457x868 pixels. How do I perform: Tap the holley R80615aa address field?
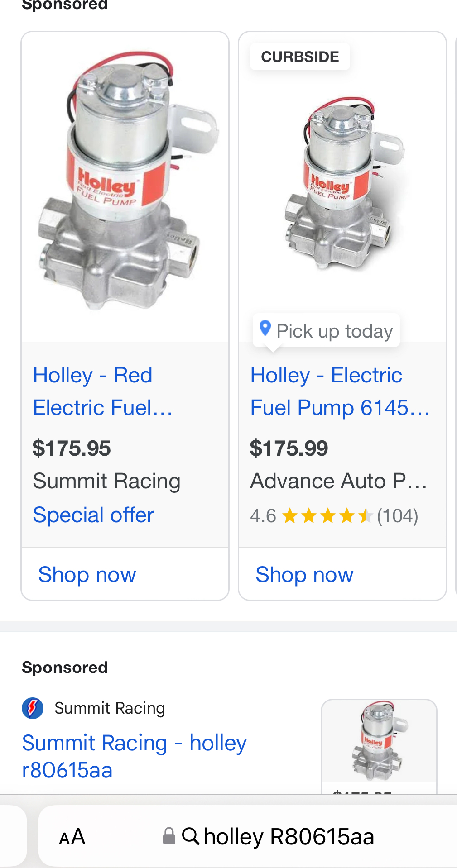[289, 836]
